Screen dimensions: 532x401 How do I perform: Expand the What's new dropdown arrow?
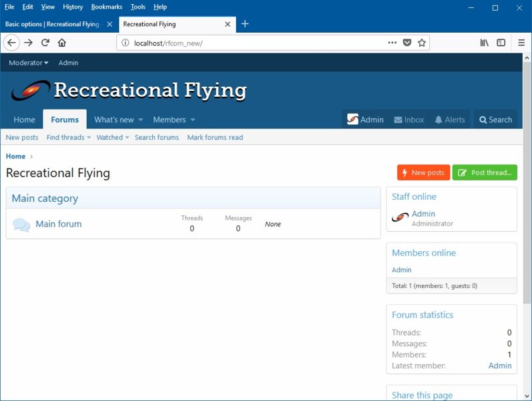[141, 120]
